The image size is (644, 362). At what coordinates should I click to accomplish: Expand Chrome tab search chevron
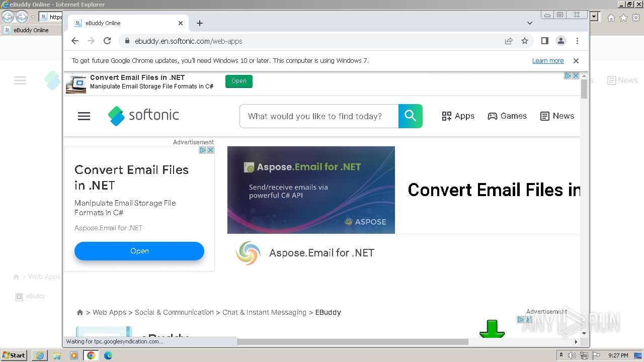pos(530,23)
